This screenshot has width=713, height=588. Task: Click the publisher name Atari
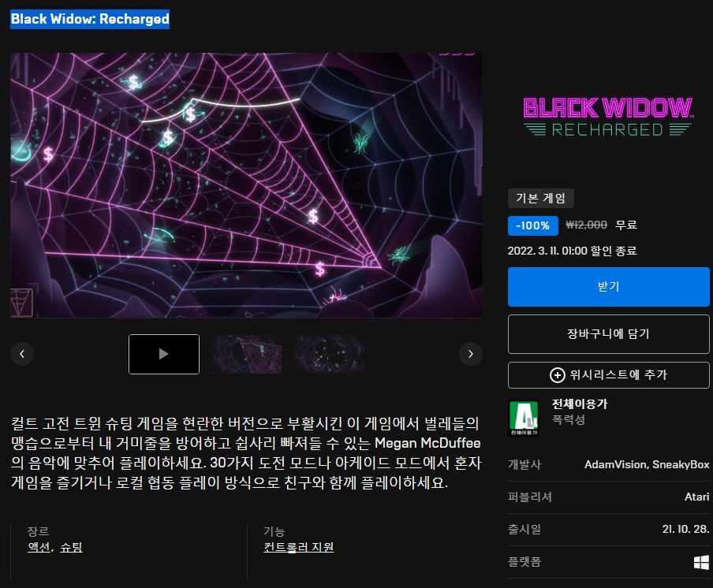(x=696, y=497)
